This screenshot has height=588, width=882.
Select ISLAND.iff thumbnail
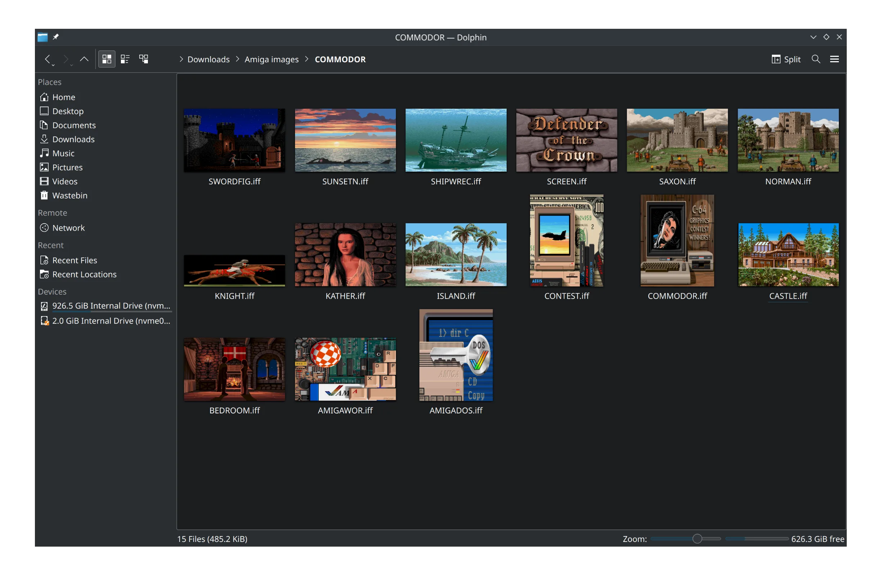point(456,255)
